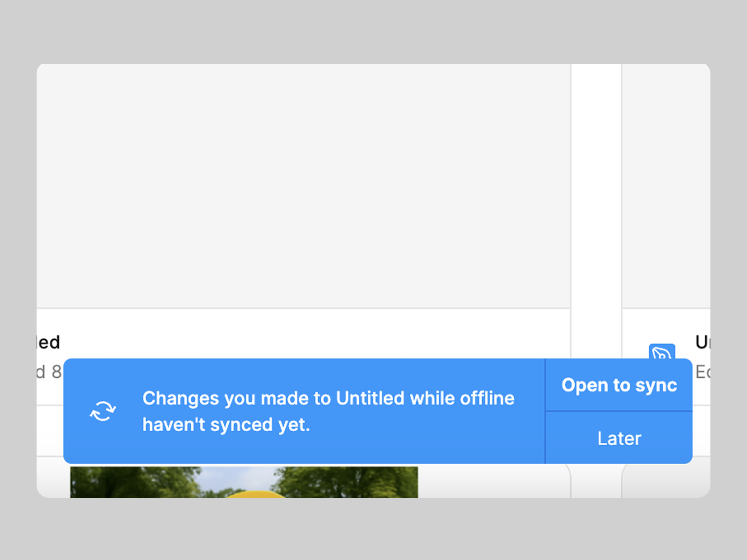Click the "d 8" edited timestamp text
Image resolution: width=747 pixels, height=560 pixels.
[x=49, y=372]
